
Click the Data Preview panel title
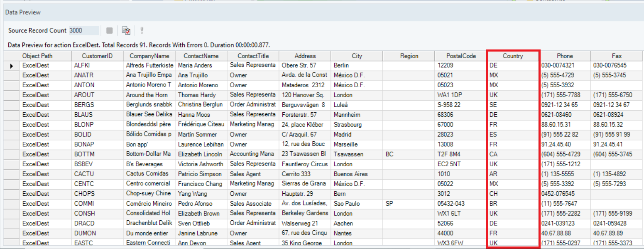coord(23,12)
